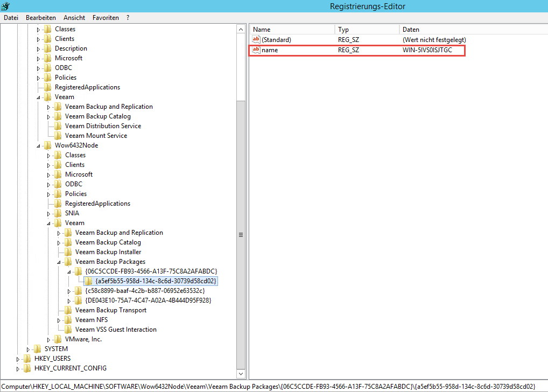The width and height of the screenshot is (548, 392).
Task: Open the Ansicht menu
Action: (x=74, y=18)
